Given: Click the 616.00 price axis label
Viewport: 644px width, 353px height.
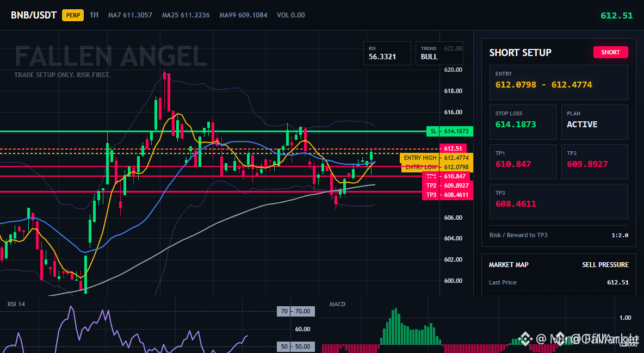Looking at the screenshot, I should (x=453, y=112).
